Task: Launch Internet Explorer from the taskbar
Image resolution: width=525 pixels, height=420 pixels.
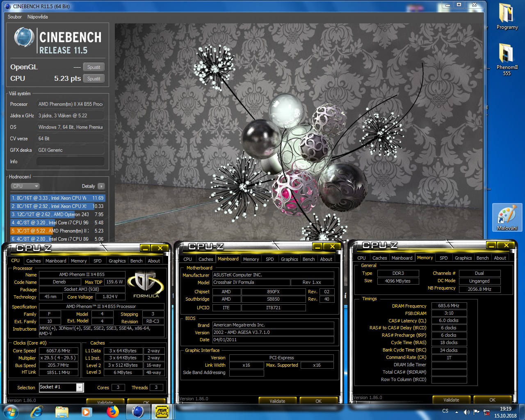Action: 37,411
